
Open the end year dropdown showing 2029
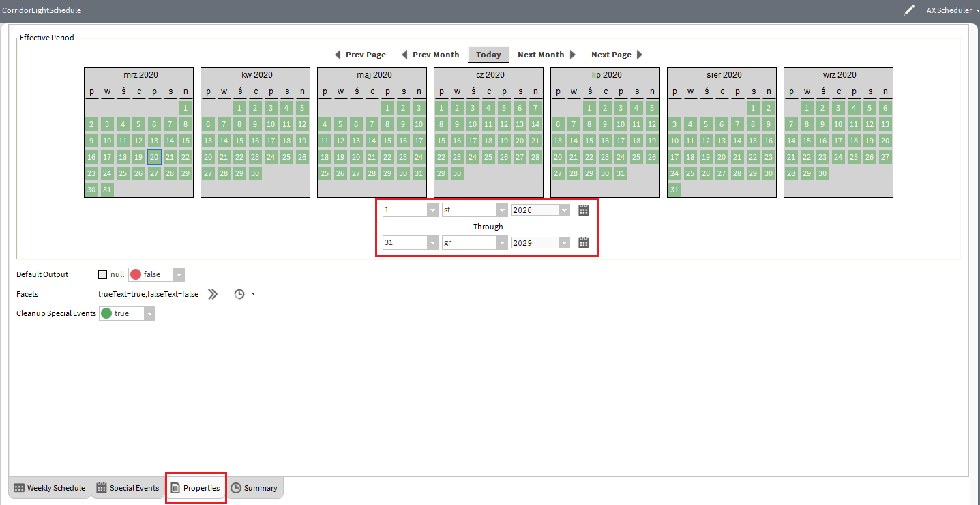(563, 243)
